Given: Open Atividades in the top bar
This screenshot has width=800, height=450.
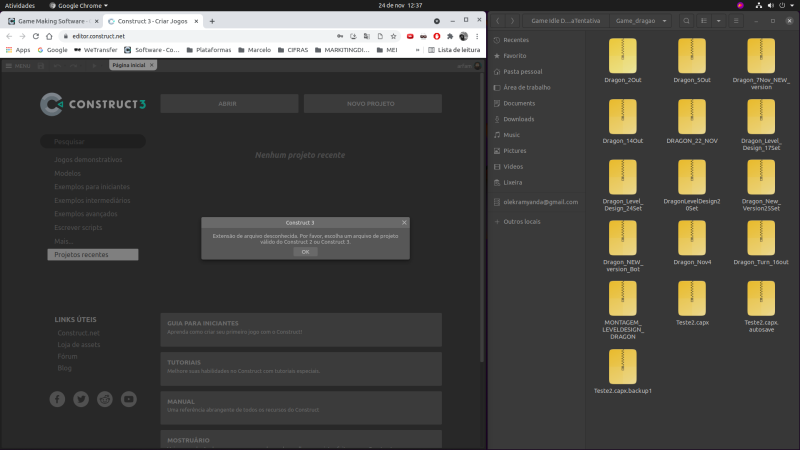Looking at the screenshot, I should click(x=20, y=6).
